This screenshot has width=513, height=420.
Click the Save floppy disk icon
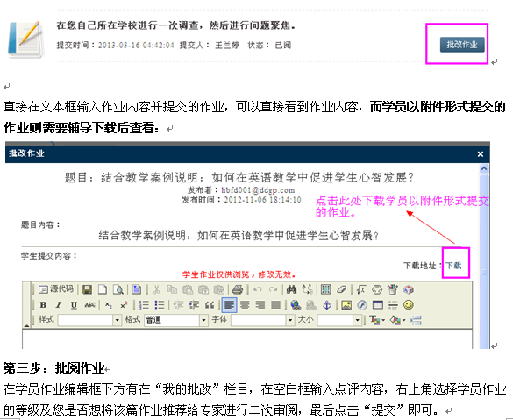pyautogui.click(x=87, y=289)
